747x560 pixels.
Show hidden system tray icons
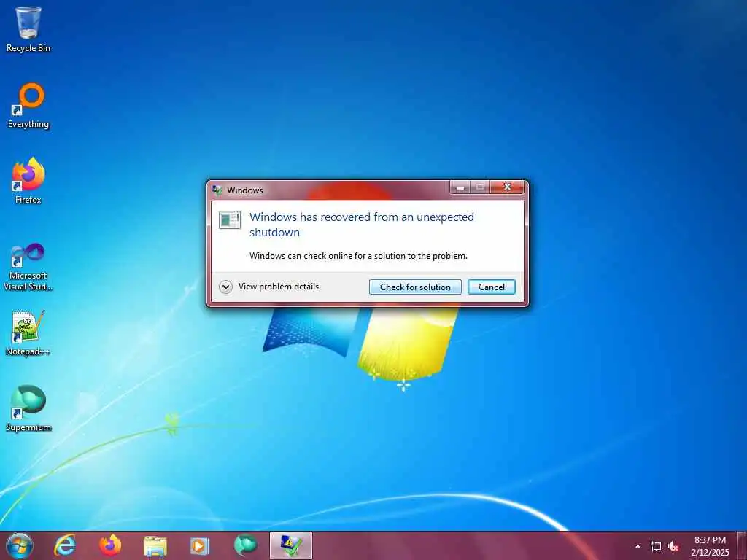pos(638,546)
